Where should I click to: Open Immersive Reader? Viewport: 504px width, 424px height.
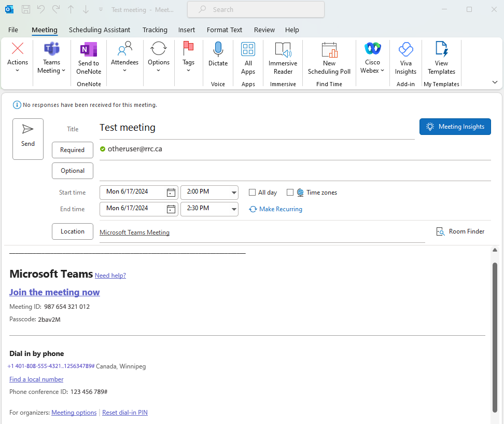pos(283,51)
